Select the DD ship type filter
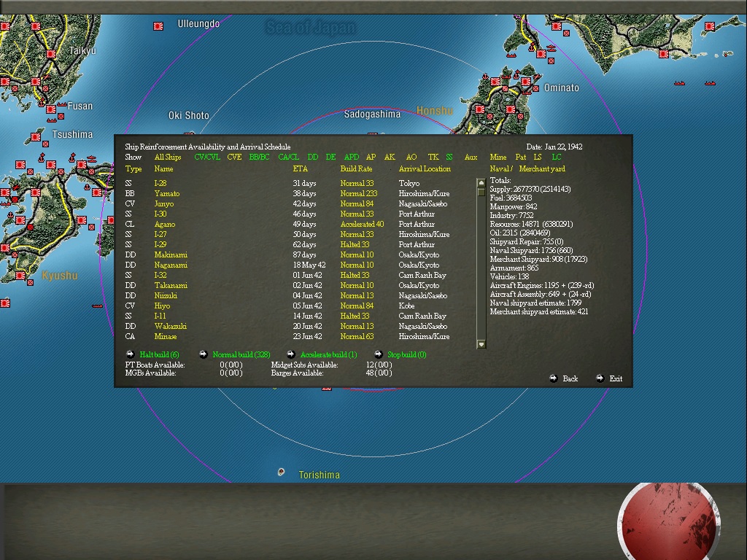This screenshot has height=560, width=747. click(x=312, y=157)
